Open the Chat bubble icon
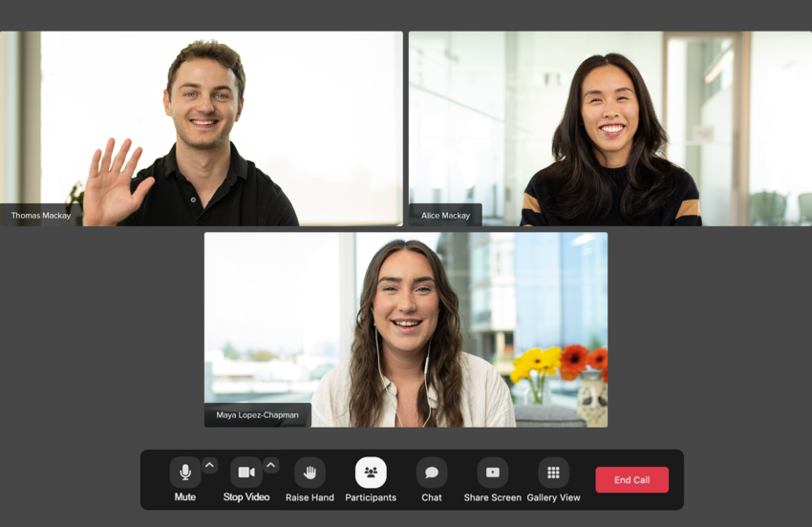The width and height of the screenshot is (812, 527). [432, 473]
